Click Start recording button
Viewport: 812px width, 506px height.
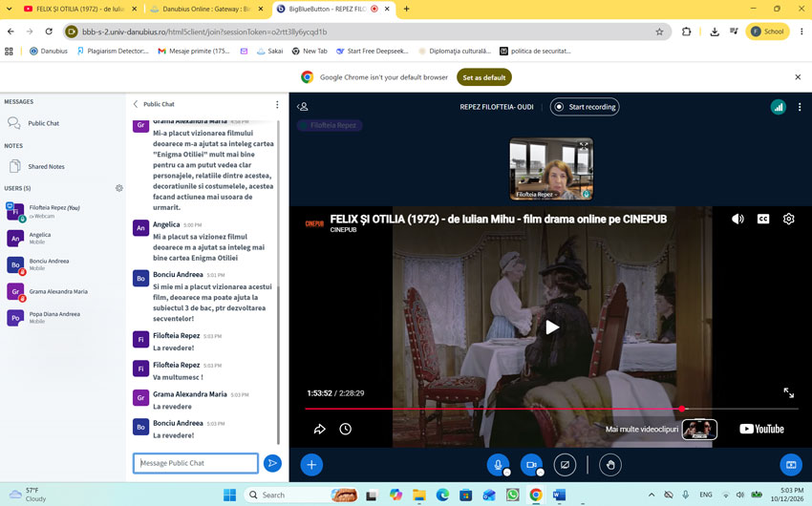point(585,107)
